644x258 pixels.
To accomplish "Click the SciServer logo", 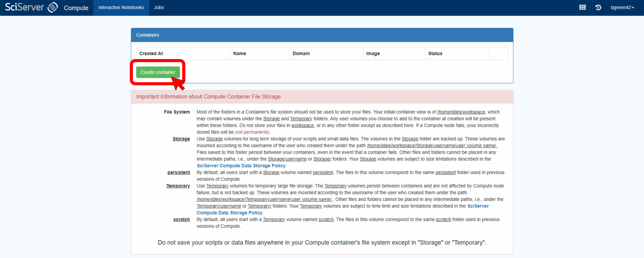I will coord(31,7).
